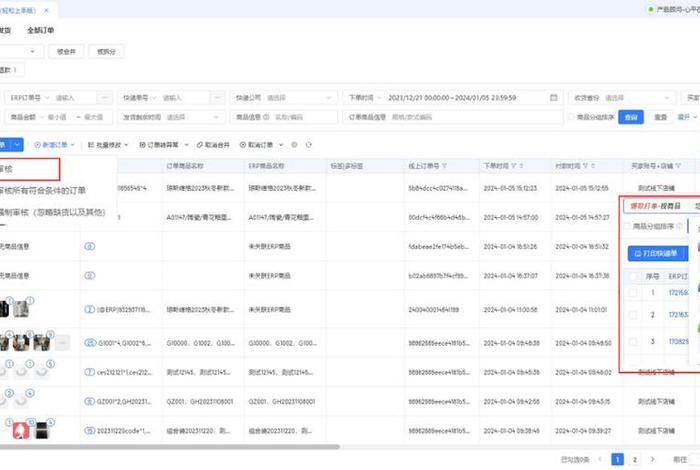Click sort icon on 付款时间 column

coord(593,166)
